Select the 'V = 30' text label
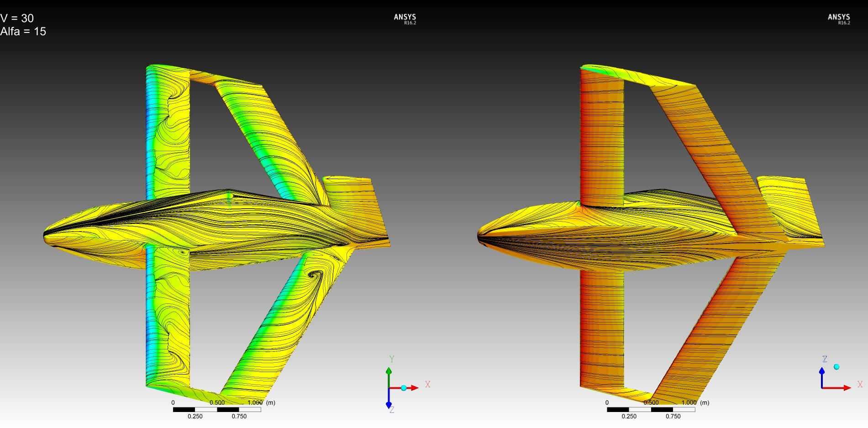Image resolution: width=868 pixels, height=428 pixels. coord(17,18)
